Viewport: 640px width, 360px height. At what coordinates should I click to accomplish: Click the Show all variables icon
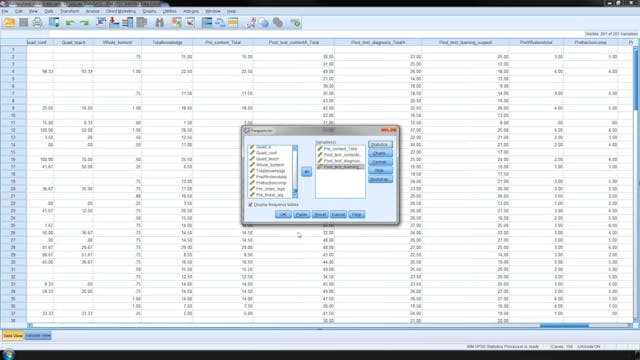[x=278, y=23]
